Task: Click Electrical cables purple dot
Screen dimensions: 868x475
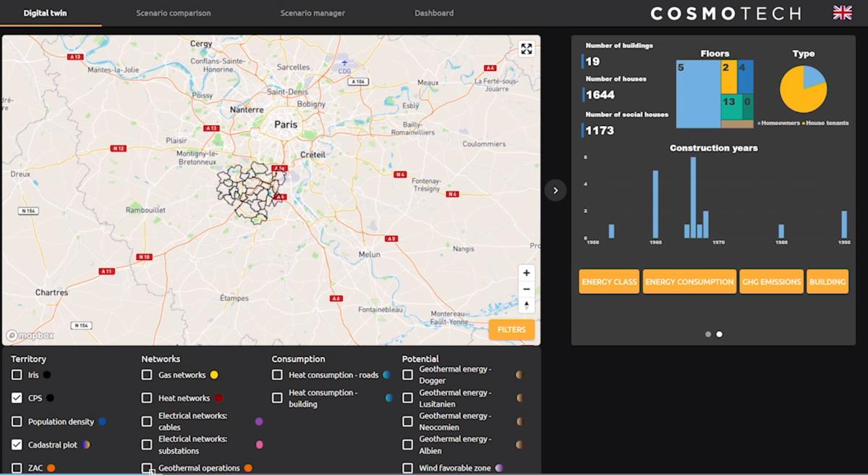Action: [259, 421]
